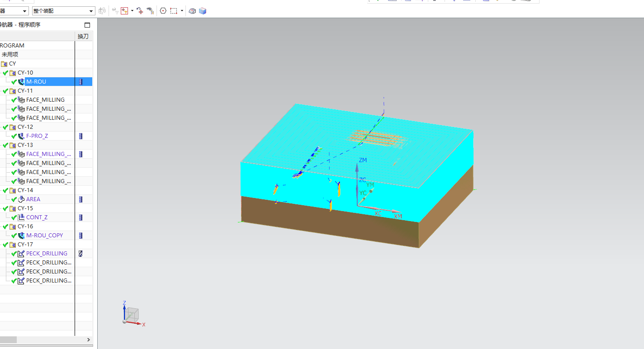The image size is (644, 349).
Task: Select the purple PECK_DRILLING operation
Action: click(x=47, y=254)
